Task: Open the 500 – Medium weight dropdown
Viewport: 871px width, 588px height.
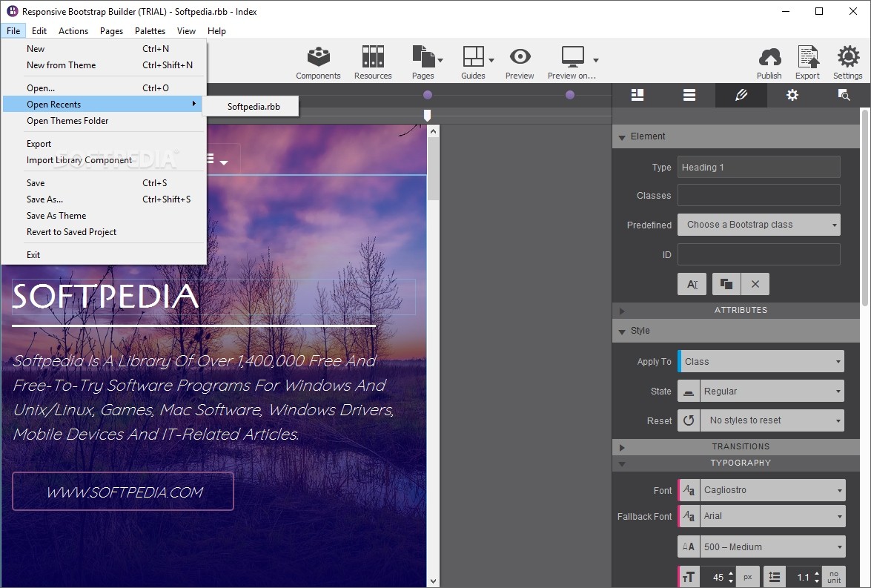Action: pyautogui.click(x=772, y=547)
